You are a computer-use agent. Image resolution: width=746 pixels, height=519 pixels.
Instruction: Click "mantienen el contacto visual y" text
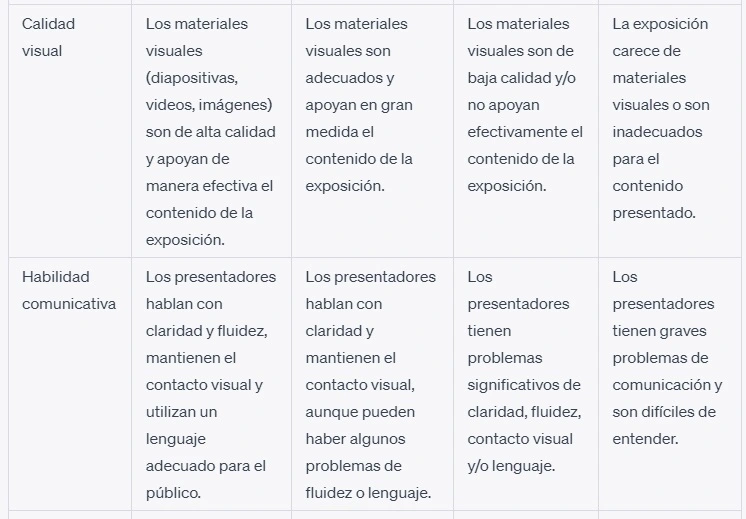coord(204,372)
